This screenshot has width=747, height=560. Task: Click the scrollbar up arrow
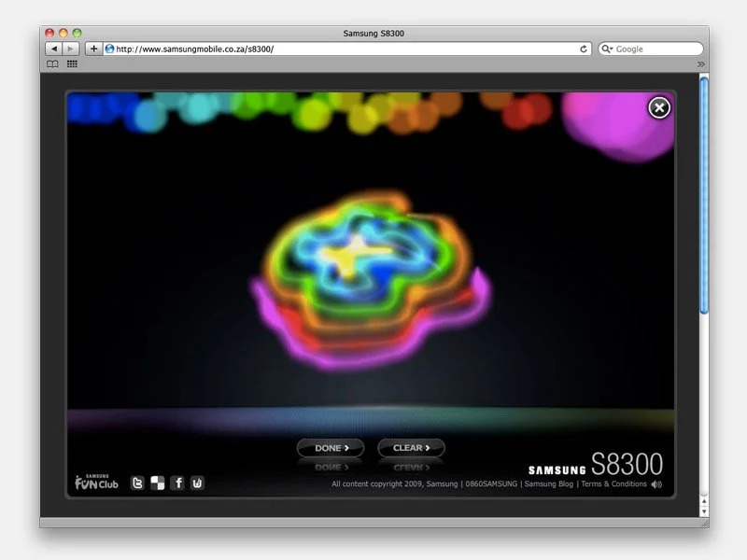704,501
